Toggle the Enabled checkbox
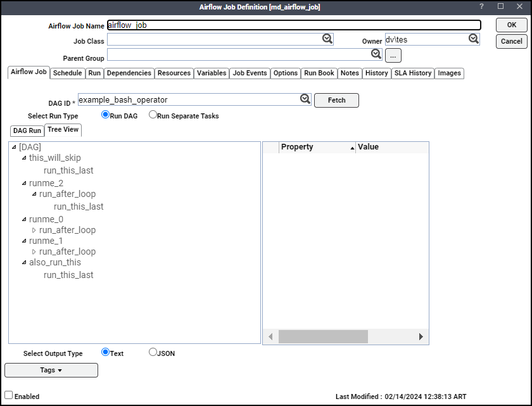This screenshot has height=406, width=532. coord(8,395)
